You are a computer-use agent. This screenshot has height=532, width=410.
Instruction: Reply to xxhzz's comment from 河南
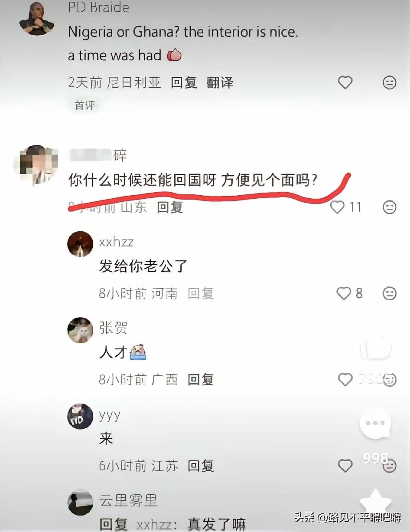pos(201,294)
